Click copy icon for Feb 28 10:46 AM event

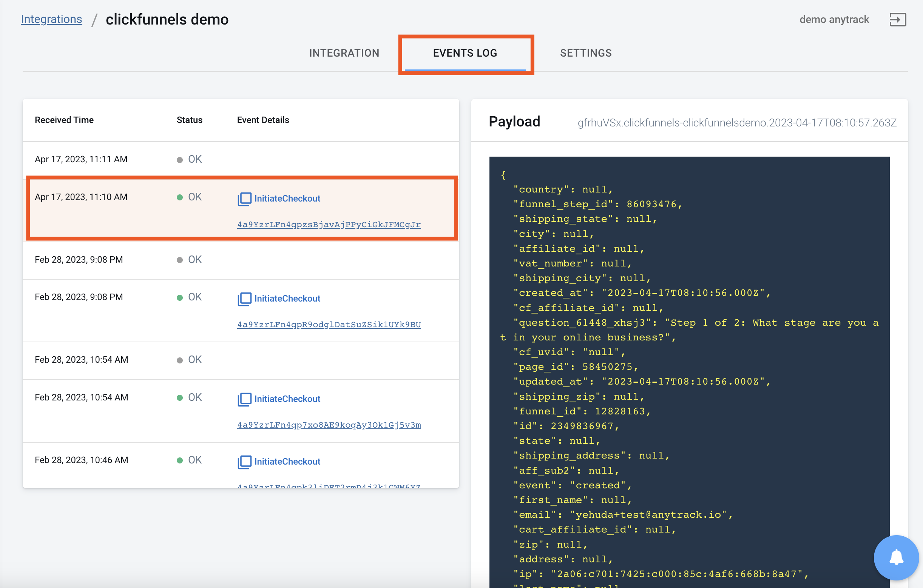click(244, 462)
